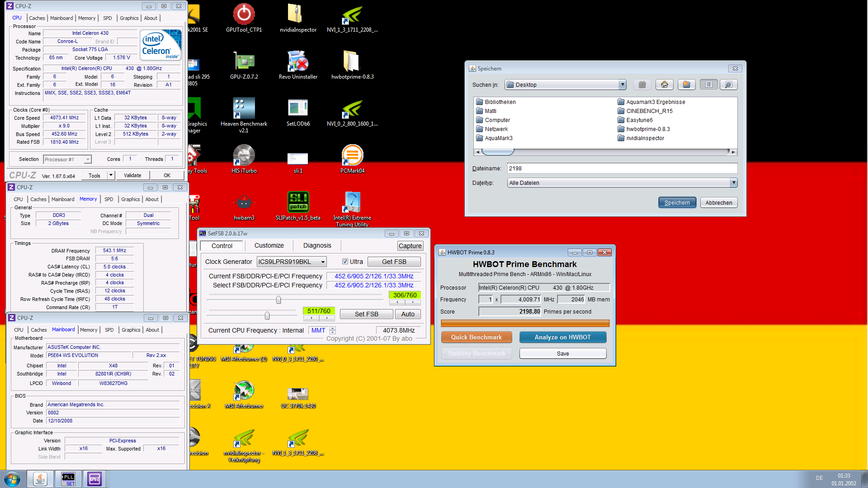This screenshot has height=488, width=868.
Task: Click the Capture button in SetFSB
Action: pos(410,246)
